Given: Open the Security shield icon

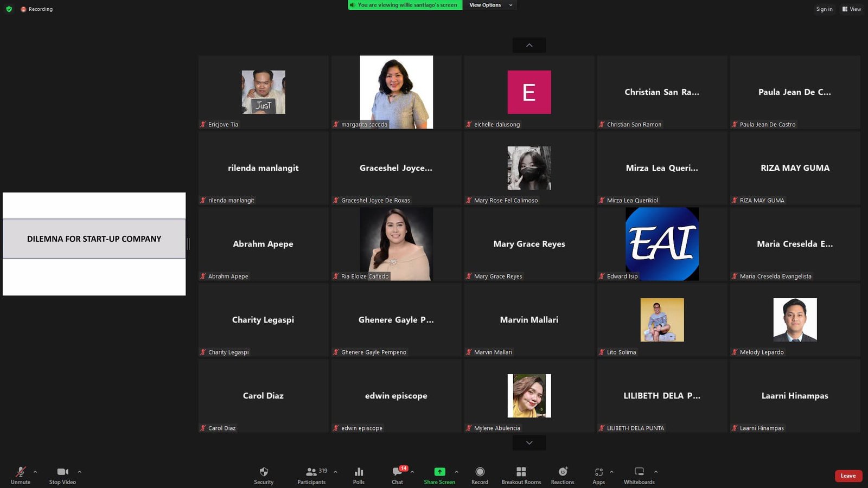Looking at the screenshot, I should [x=264, y=472].
